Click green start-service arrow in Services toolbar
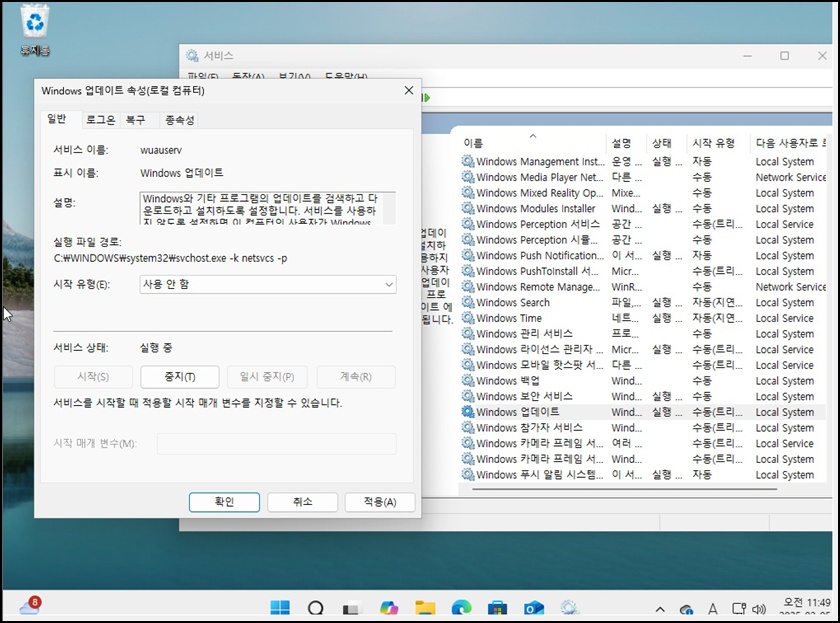The height and width of the screenshot is (623, 840). [426, 97]
